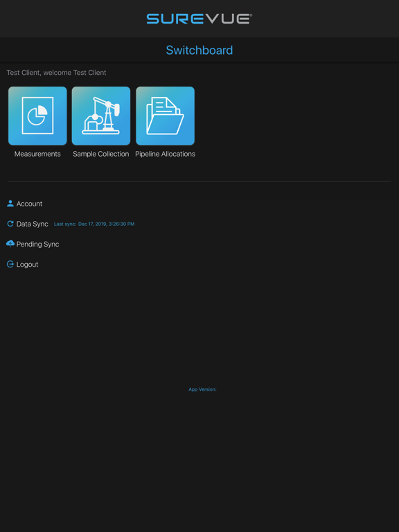Screen dimensions: 399x532
Task: Click the welcome Test Client message
Action: 56,73
